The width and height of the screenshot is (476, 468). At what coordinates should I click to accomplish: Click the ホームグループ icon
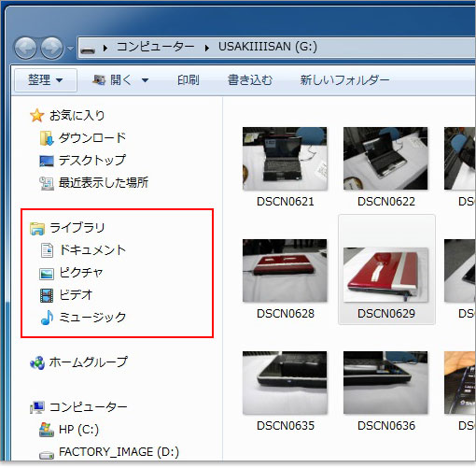pyautogui.click(x=37, y=362)
